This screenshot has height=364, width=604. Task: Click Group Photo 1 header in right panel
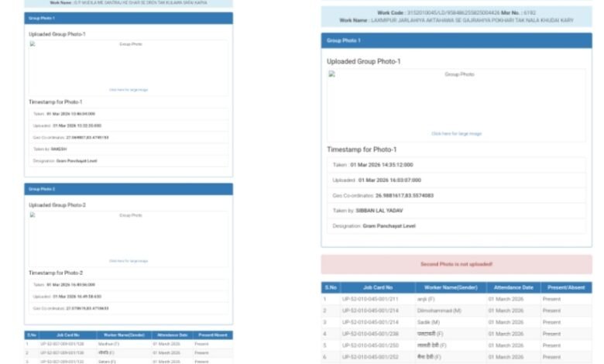point(456,40)
